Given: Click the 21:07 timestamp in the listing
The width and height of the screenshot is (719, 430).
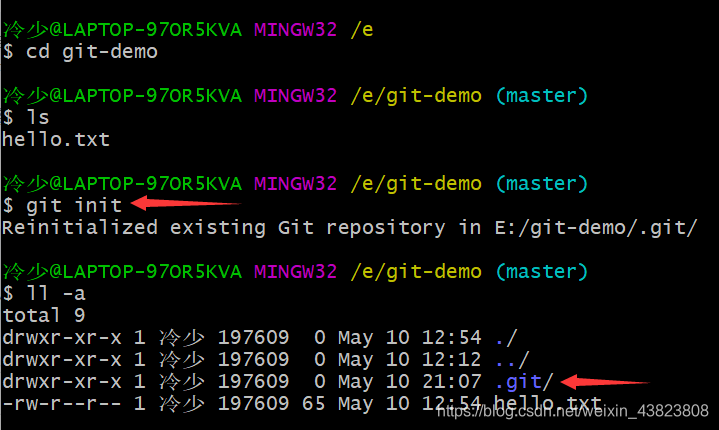Looking at the screenshot, I should pyautogui.click(x=456, y=381).
